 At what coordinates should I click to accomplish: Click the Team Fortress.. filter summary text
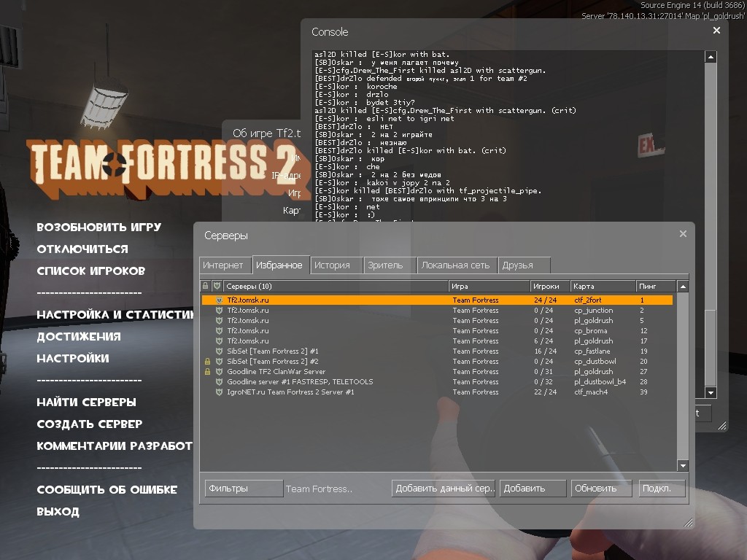pyautogui.click(x=320, y=489)
